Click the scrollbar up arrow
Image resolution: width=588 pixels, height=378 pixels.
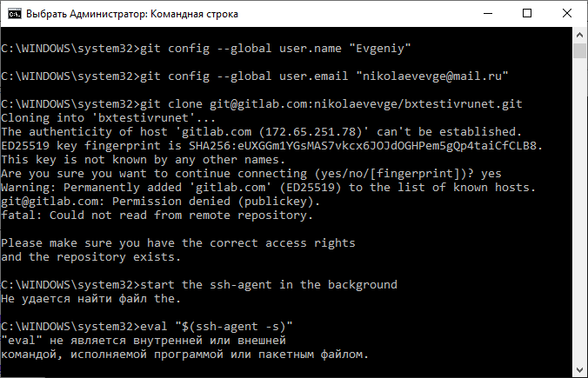click(579, 35)
